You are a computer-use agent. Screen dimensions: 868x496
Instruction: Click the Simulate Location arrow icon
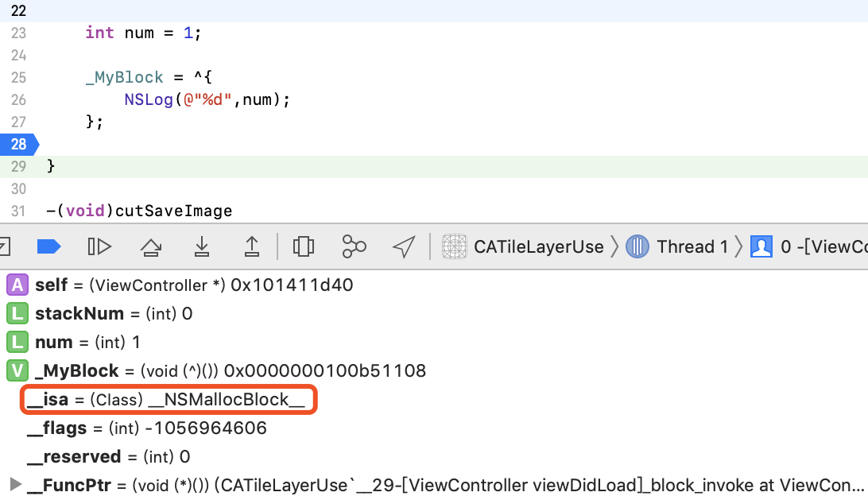point(404,246)
